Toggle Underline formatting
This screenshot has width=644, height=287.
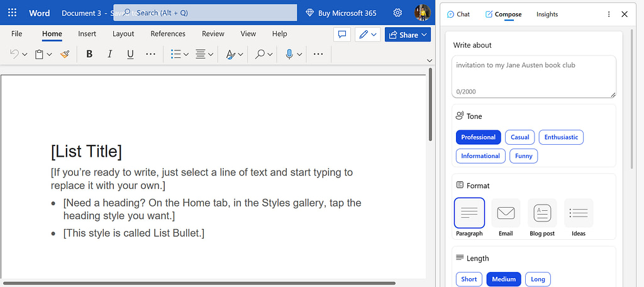click(130, 54)
